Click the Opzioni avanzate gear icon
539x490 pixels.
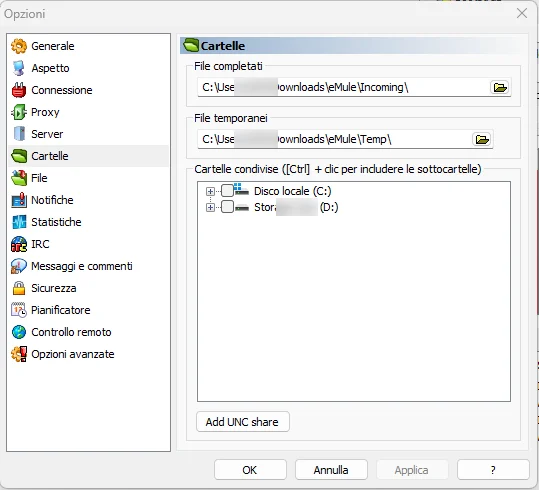[x=19, y=354]
